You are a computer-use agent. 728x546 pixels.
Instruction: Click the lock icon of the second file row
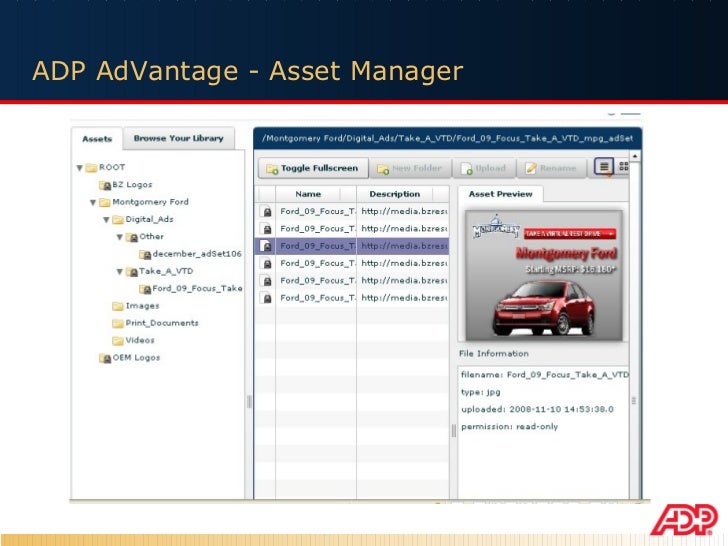[x=267, y=229]
